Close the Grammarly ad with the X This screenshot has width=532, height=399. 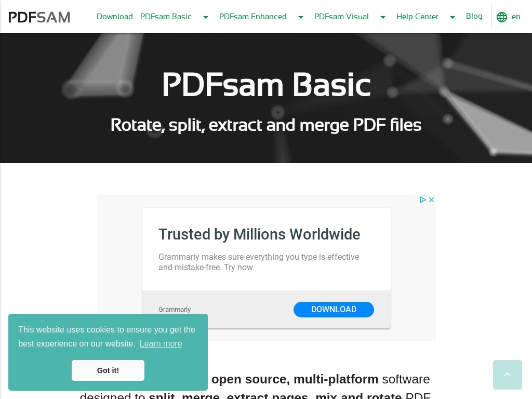(432, 200)
